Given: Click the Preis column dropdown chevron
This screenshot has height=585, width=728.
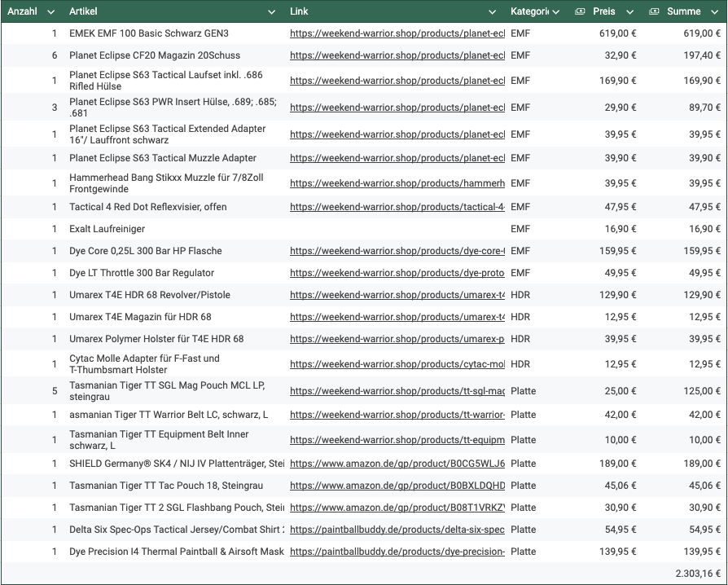Looking at the screenshot, I should (629, 12).
